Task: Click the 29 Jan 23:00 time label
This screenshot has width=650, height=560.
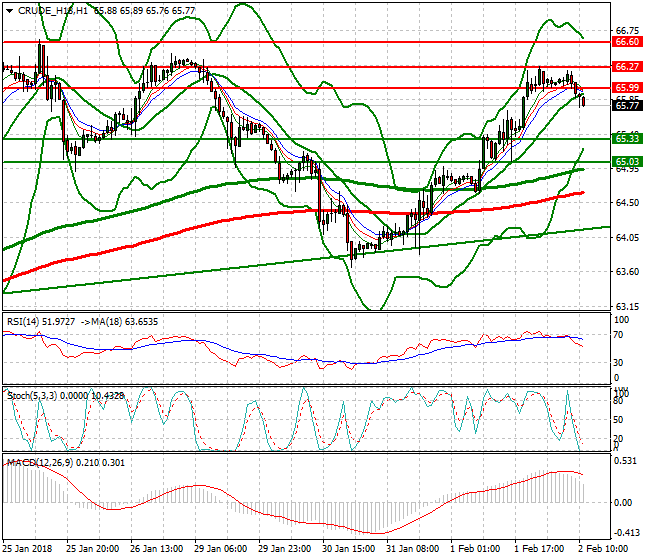Action: click(284, 549)
